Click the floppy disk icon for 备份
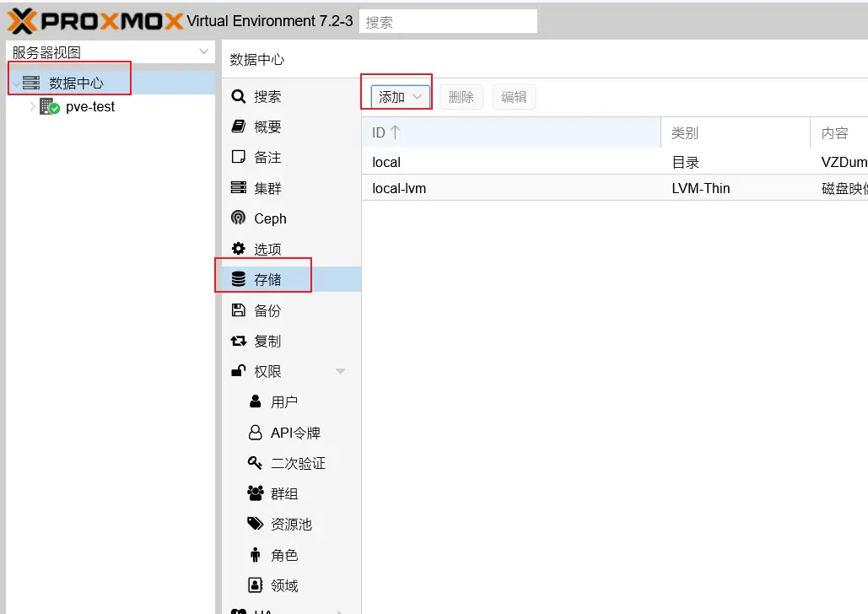 point(239,310)
